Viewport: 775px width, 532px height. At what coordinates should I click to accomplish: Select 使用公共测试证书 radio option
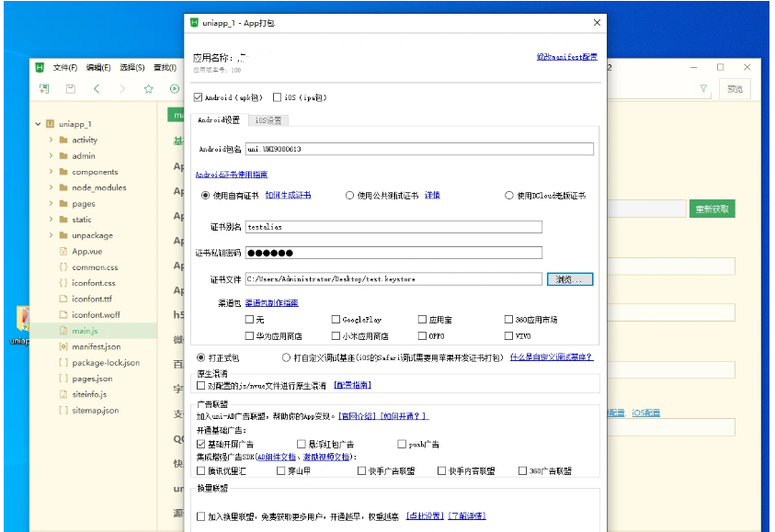[350, 196]
